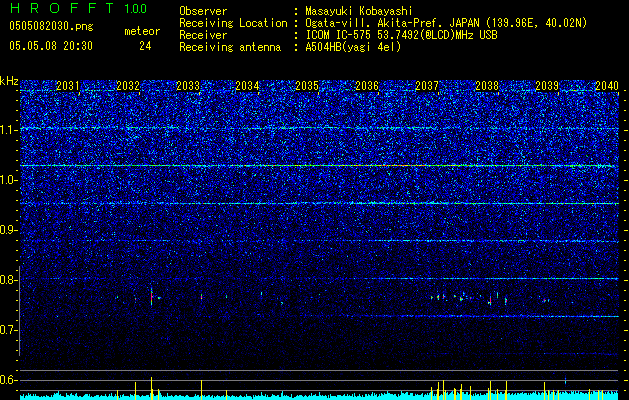Click the 0.9 kHz axis label
The width and height of the screenshot is (629, 400).
coord(9,230)
